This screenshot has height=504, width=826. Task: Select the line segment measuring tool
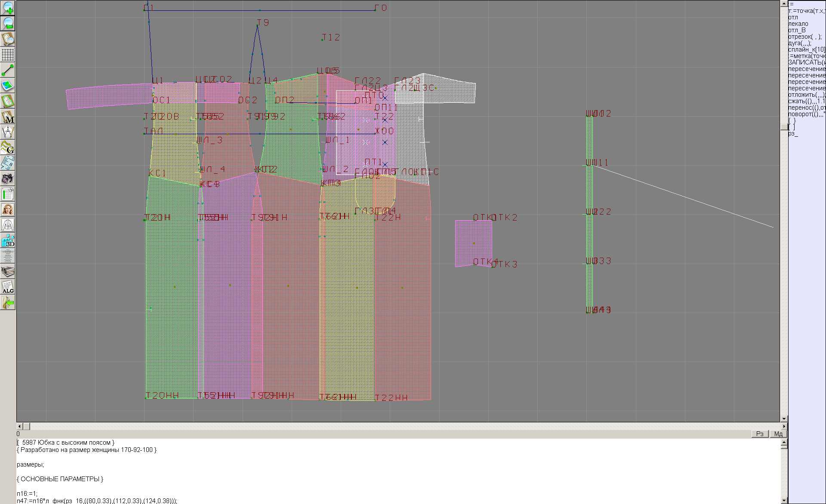8,70
